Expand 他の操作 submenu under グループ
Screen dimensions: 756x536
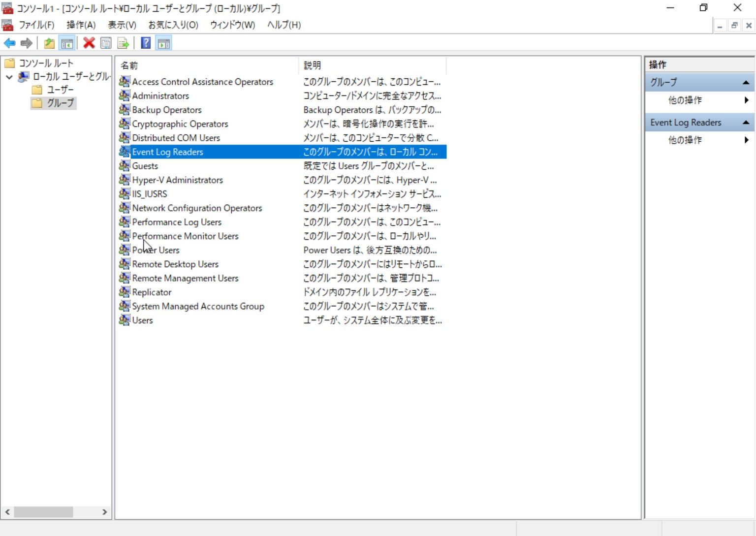coord(747,100)
